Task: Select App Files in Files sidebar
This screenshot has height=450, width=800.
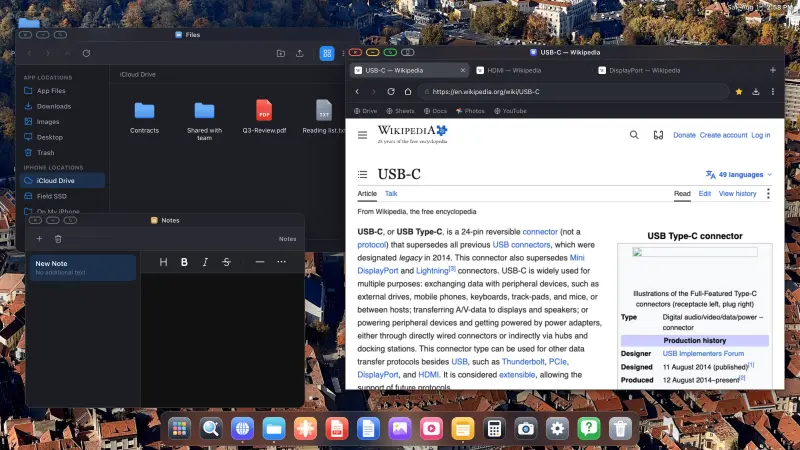Action: (x=62, y=91)
